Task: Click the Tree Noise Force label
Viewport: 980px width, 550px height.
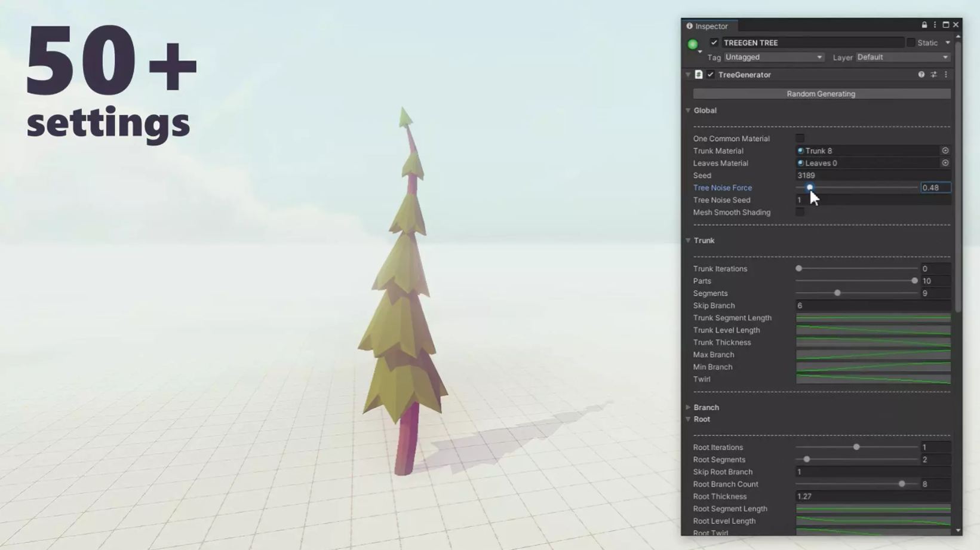Action: pyautogui.click(x=723, y=188)
